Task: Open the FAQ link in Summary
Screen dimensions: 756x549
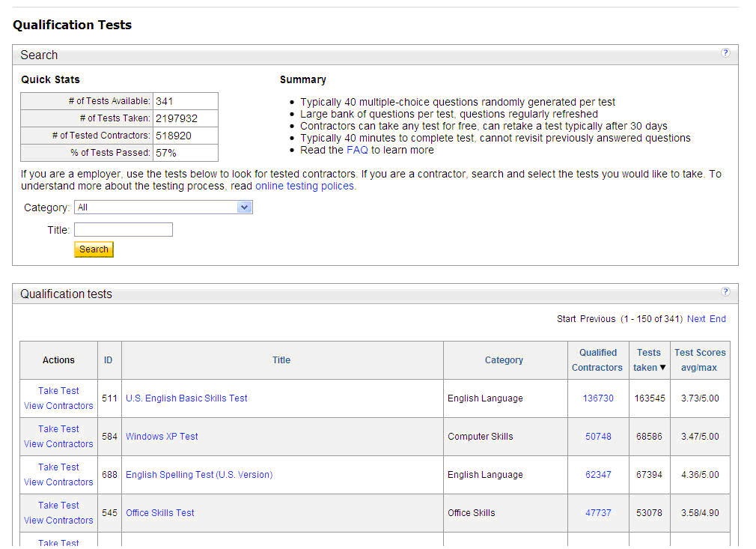Action: click(x=357, y=150)
